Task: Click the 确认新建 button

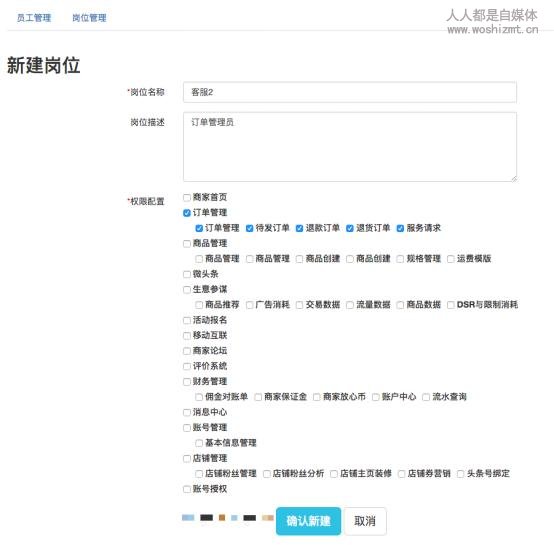Action: [308, 521]
